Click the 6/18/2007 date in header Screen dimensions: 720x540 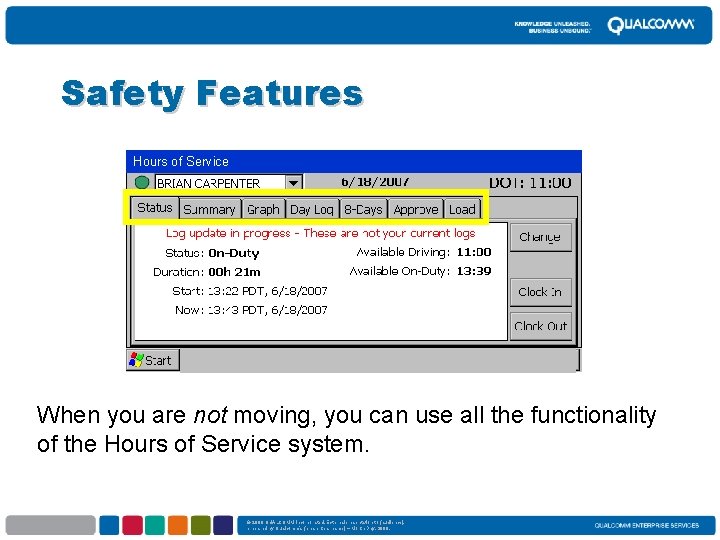(x=375, y=181)
